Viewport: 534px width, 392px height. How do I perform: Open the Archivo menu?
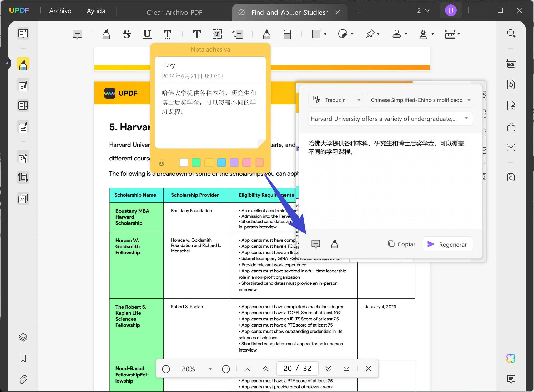[60, 11]
